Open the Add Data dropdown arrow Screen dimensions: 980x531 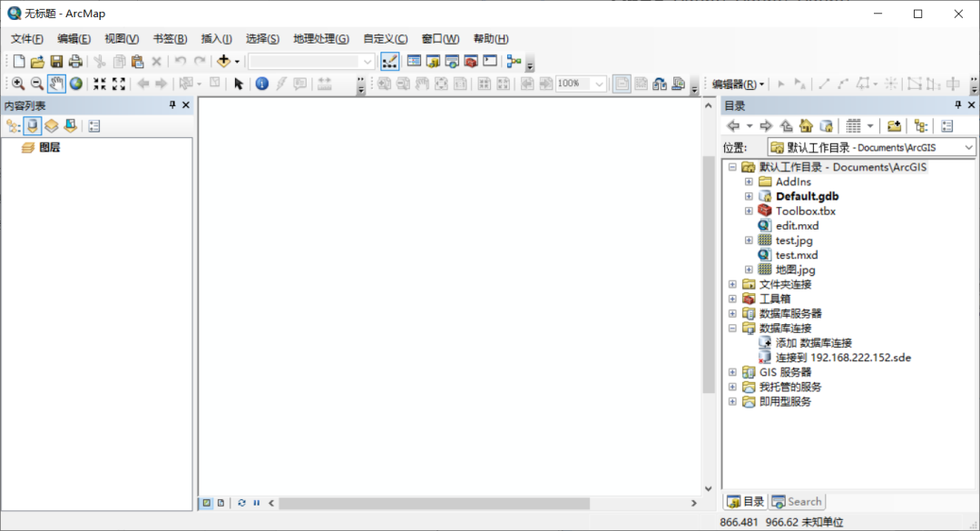237,62
